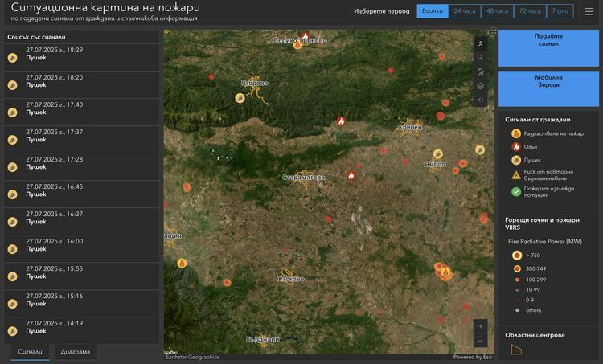This screenshot has width=603, height=364.
Task: Expand the map to fullscreen
Action: pos(494,32)
